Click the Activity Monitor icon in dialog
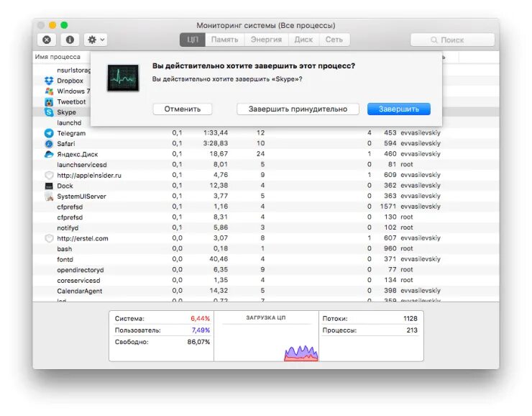The image size is (532, 416). pos(123,78)
